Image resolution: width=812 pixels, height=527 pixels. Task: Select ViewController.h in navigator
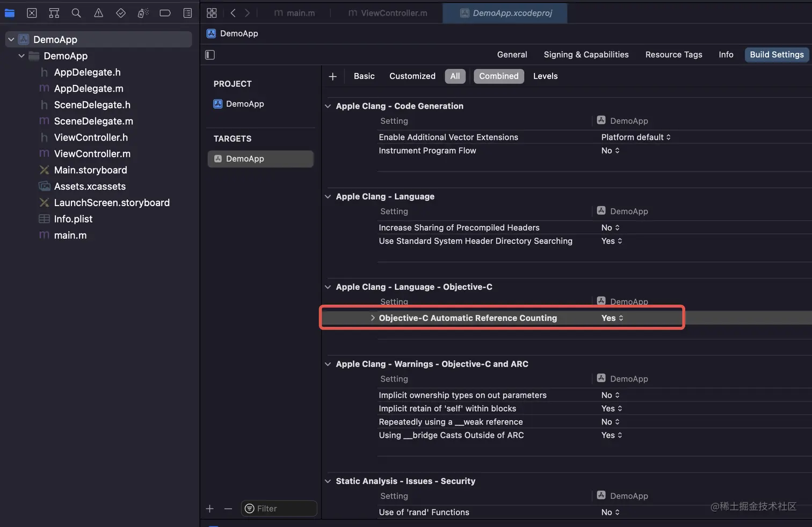click(91, 138)
